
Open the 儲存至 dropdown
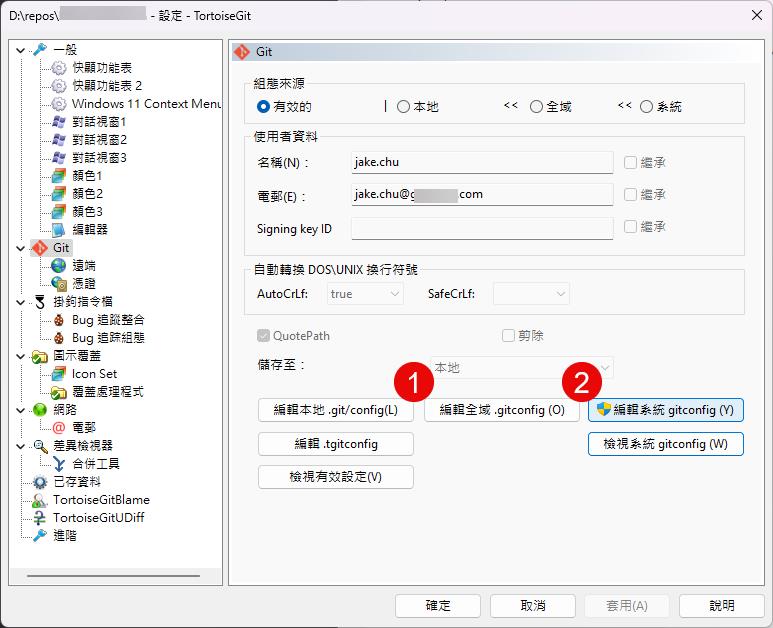click(x=522, y=368)
